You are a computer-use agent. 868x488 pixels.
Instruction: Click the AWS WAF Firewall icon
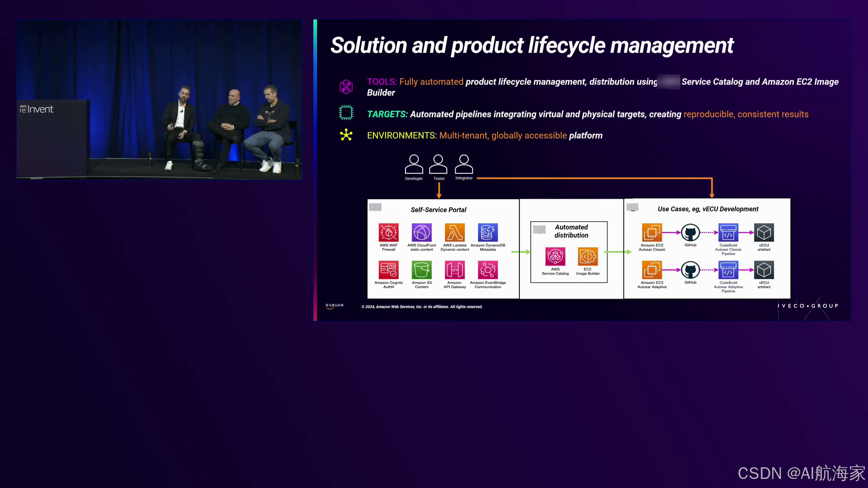[388, 233]
